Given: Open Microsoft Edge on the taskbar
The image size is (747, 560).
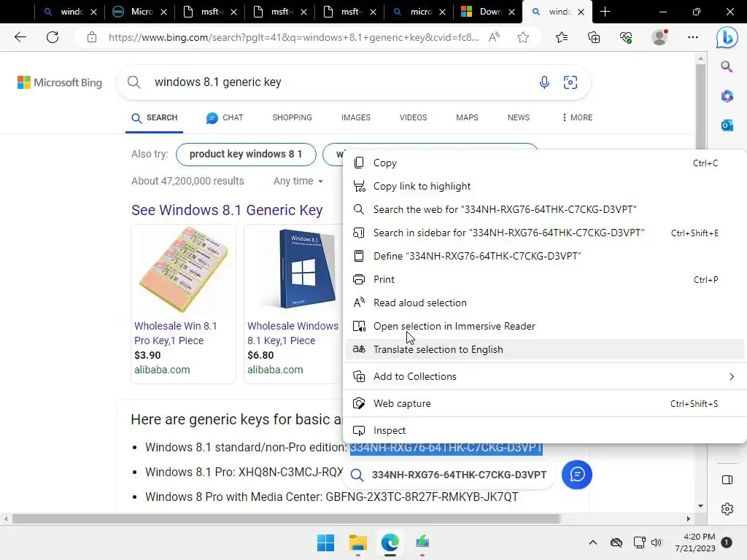Looking at the screenshot, I should coord(390,542).
